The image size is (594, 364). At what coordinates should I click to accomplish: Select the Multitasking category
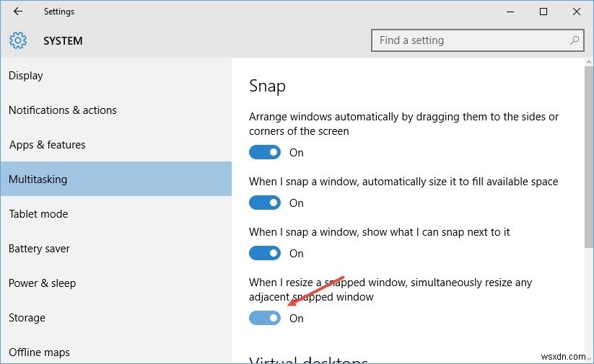coord(116,179)
